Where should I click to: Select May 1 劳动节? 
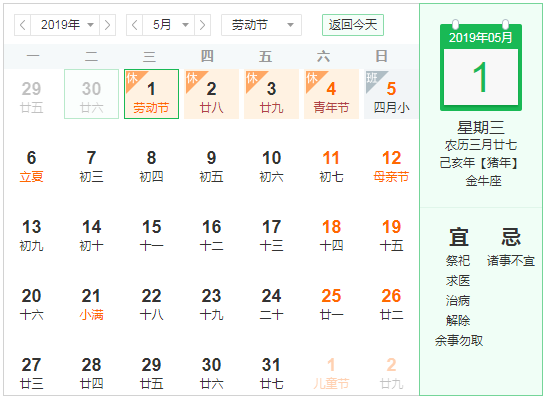151,94
